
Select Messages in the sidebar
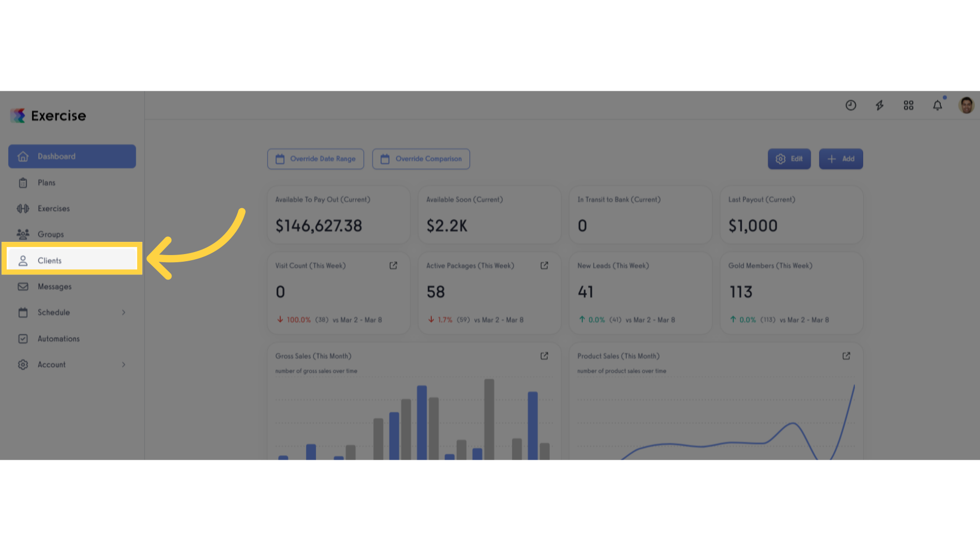72,286
